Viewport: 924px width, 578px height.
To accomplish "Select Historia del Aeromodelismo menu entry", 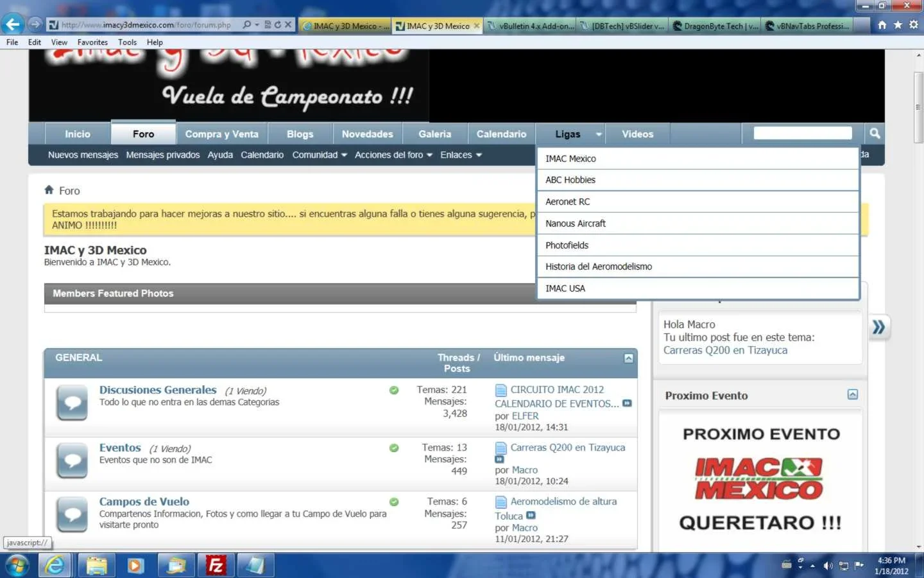I will click(x=698, y=267).
